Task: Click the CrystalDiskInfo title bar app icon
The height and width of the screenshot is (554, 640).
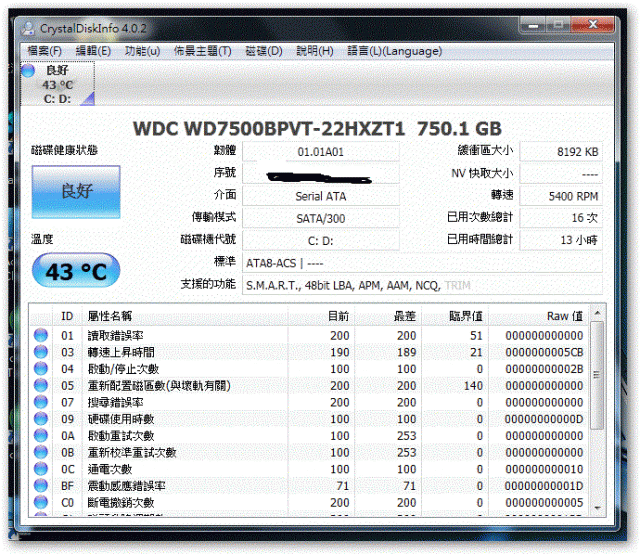Action: point(29,28)
